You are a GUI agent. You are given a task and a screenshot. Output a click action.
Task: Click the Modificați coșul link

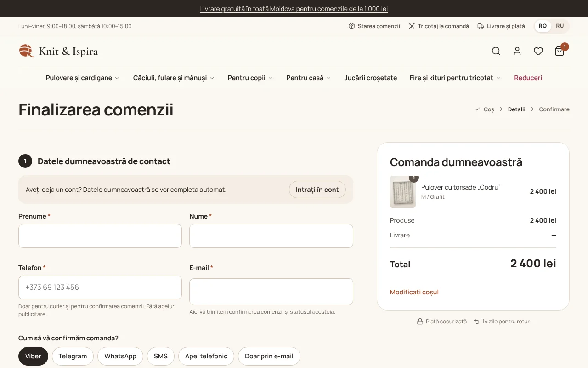414,292
